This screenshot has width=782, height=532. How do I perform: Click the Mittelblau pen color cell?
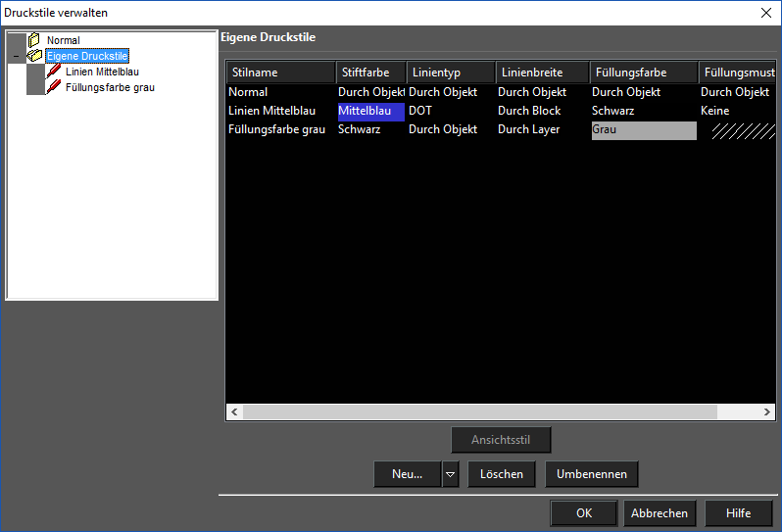coord(371,111)
